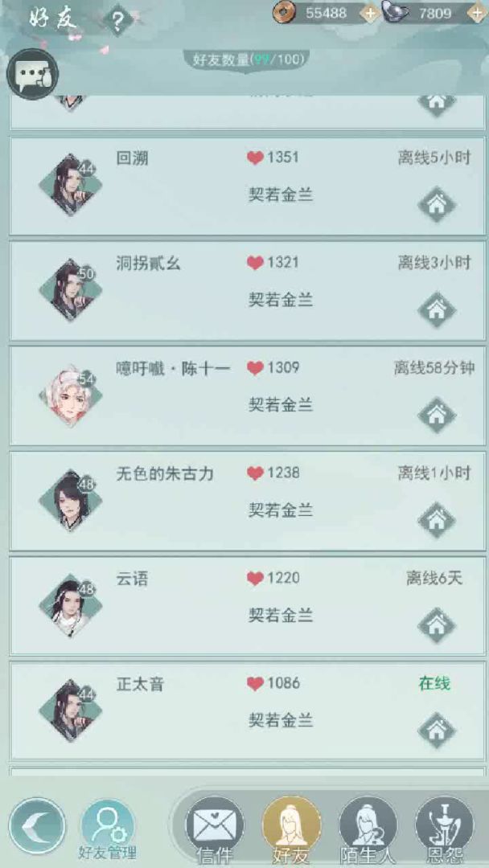Visit 无色的朱古力's home via house icon
The image size is (489, 868).
click(x=437, y=520)
